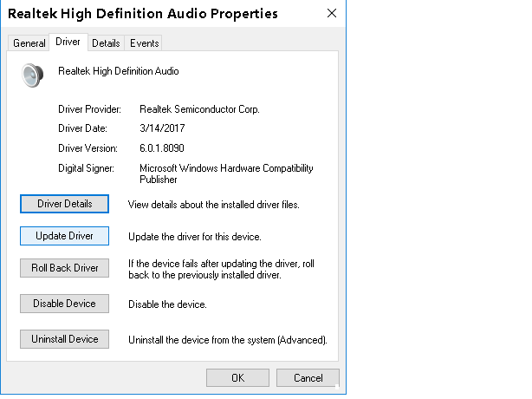Click the Driver Provider label
532x399 pixels.
coord(89,109)
